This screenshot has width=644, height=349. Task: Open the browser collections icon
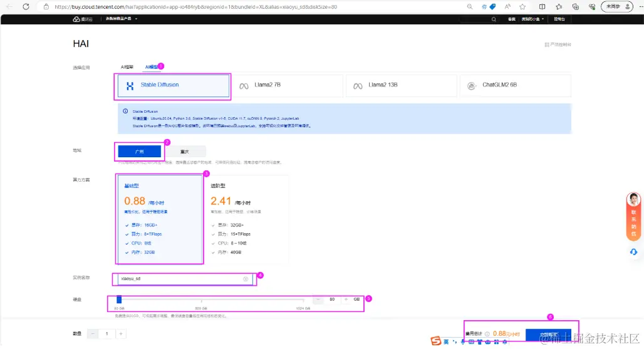(576, 6)
